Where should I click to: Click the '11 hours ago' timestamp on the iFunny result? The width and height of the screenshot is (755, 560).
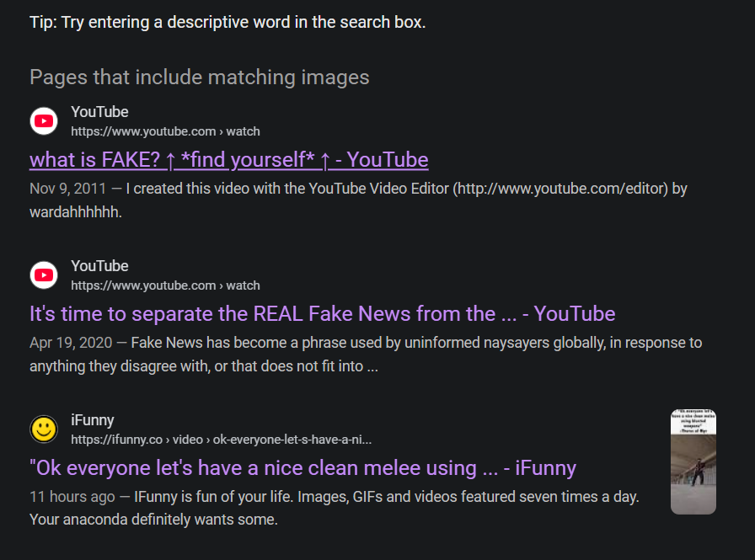[x=72, y=496]
